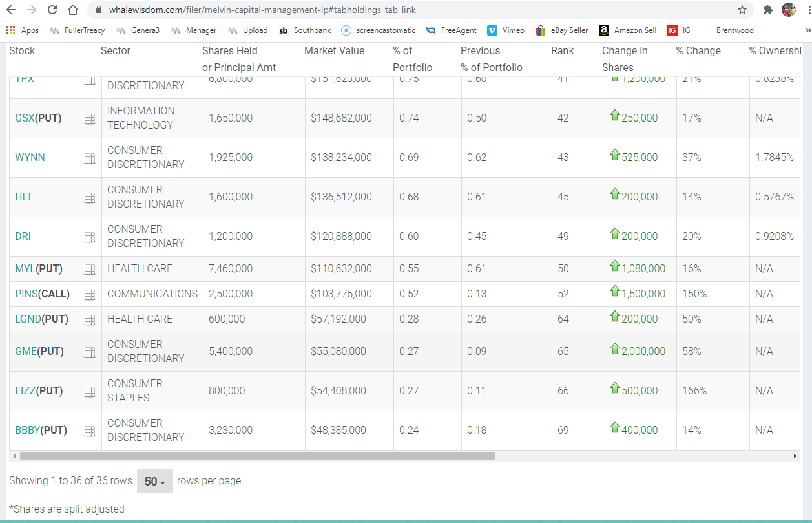Screen dimensions: 812x523
Task: Bookmark this page with the star icon
Action: click(x=742, y=10)
